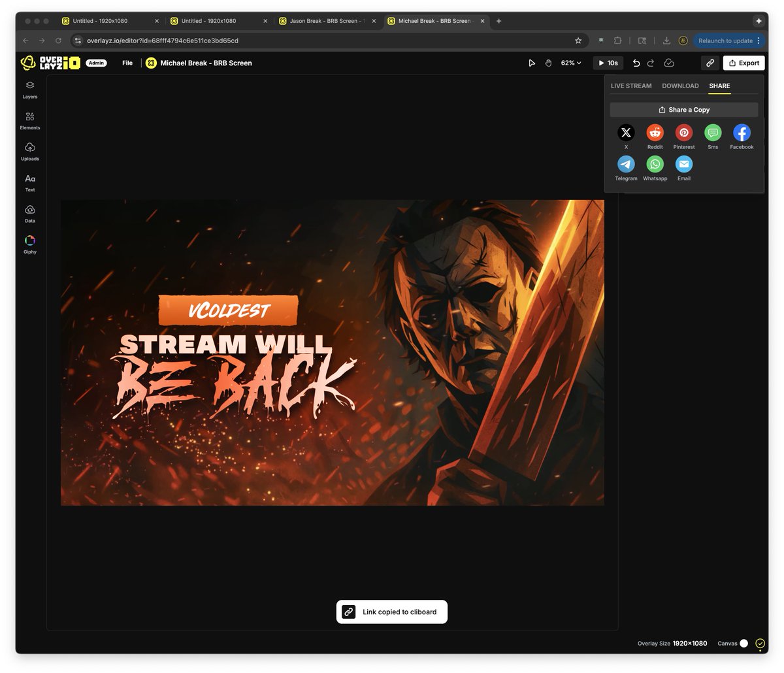Image resolution: width=784 pixels, height=673 pixels.
Task: Go back in browser history
Action: pos(25,41)
